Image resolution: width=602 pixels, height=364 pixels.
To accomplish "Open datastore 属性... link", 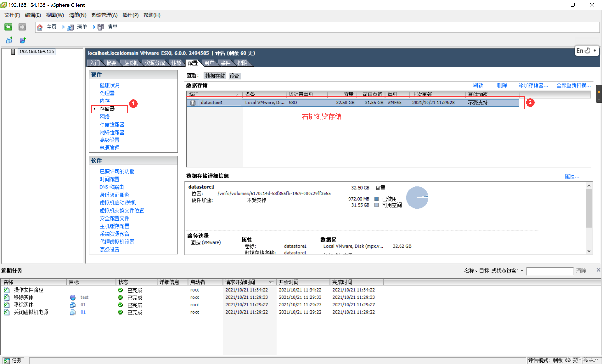I will pos(571,177).
